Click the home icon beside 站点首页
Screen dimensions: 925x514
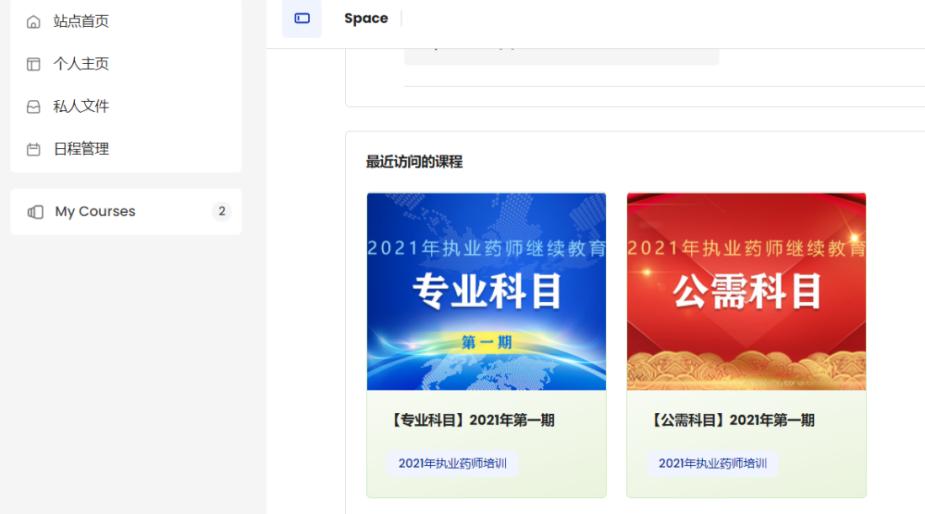(x=34, y=22)
